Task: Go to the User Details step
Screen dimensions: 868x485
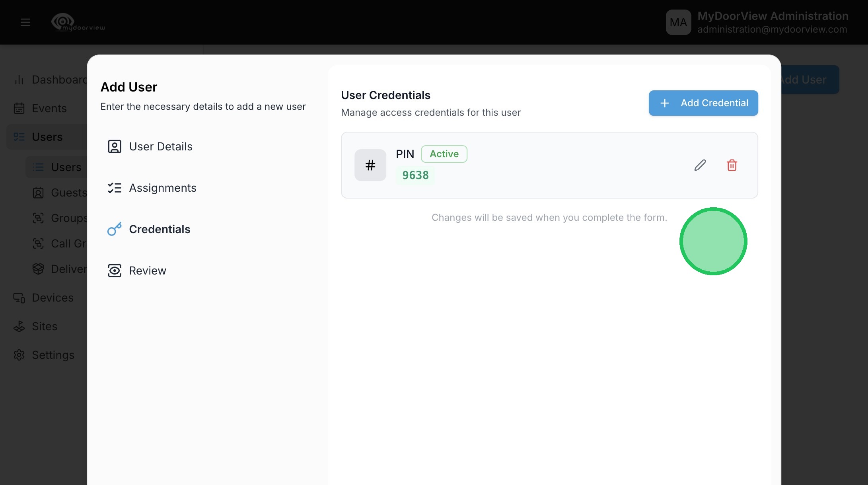Action: [160, 146]
